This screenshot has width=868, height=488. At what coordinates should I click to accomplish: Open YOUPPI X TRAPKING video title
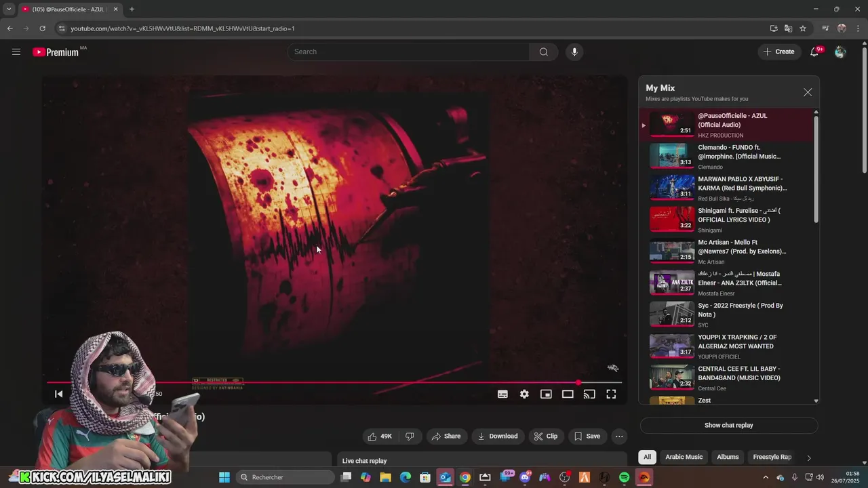737,342
